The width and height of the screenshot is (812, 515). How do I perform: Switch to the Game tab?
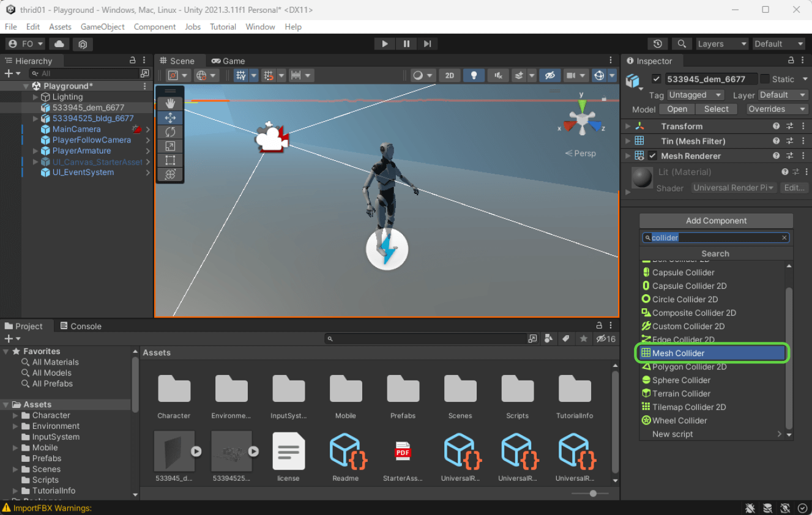click(228, 61)
